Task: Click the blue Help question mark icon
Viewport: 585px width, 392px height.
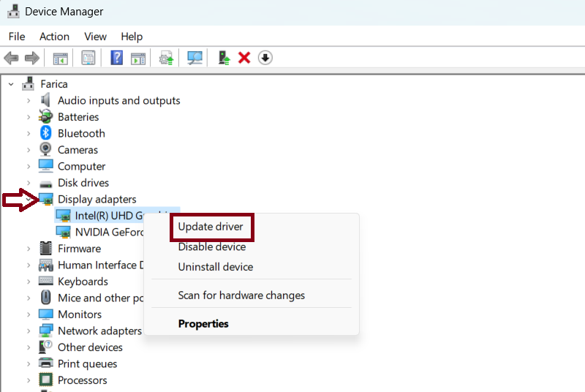Action: point(117,58)
